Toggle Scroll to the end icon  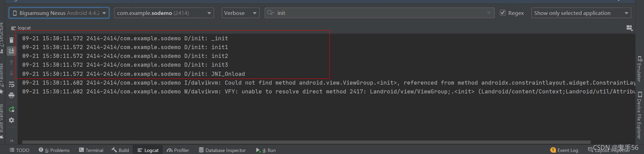click(x=11, y=51)
